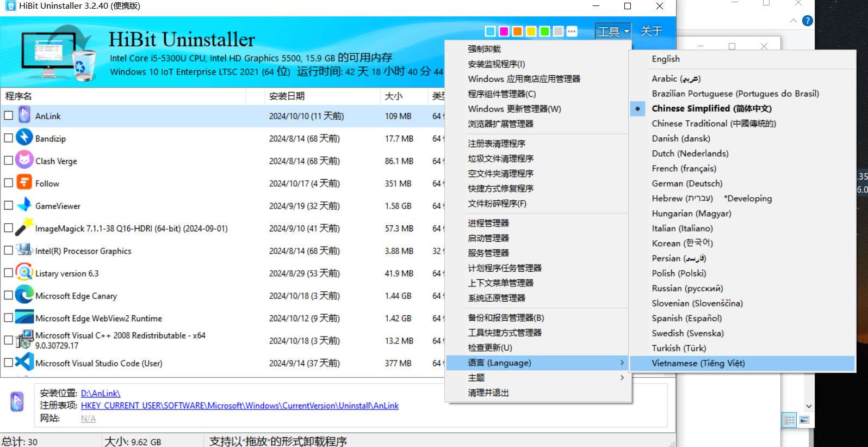Open the 关于 menu
The height and width of the screenshot is (447, 868).
[x=652, y=31]
